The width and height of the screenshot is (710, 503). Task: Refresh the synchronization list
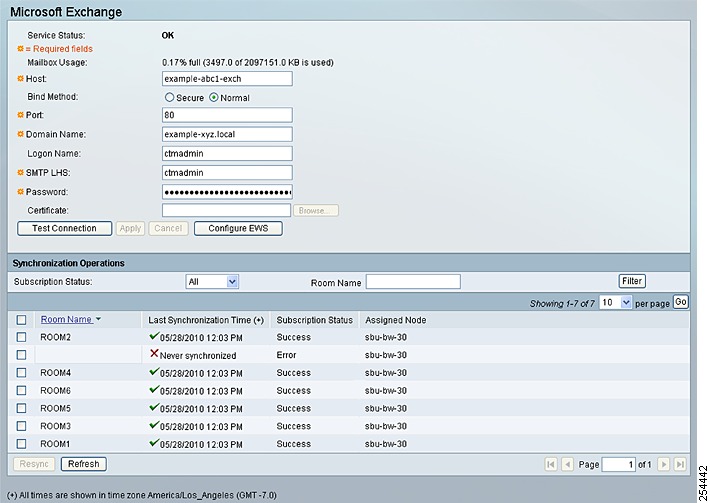click(84, 464)
